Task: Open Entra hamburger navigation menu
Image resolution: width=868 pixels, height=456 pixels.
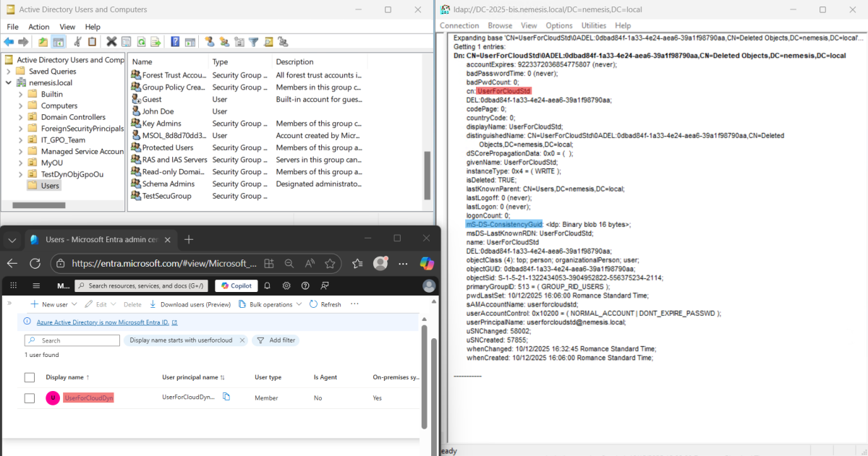Action: pos(35,285)
